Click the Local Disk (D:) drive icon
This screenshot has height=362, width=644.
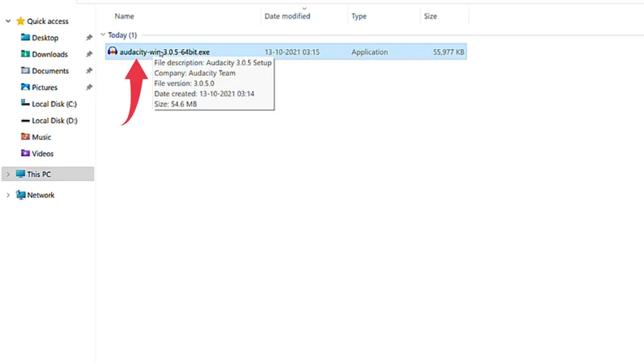click(x=25, y=121)
